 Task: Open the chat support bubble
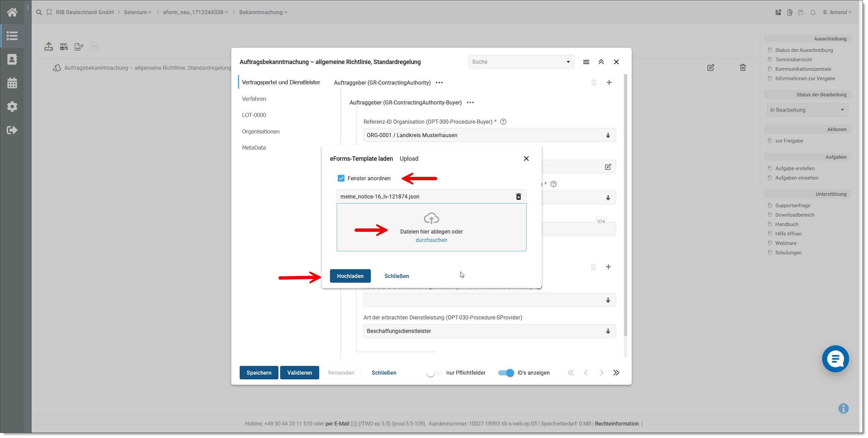click(x=836, y=359)
